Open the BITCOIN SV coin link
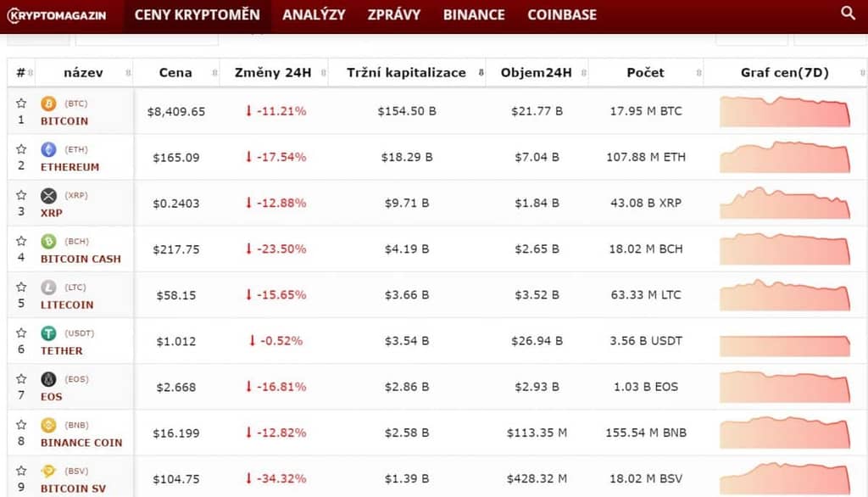Image resolution: width=868 pixels, height=497 pixels. (73, 489)
